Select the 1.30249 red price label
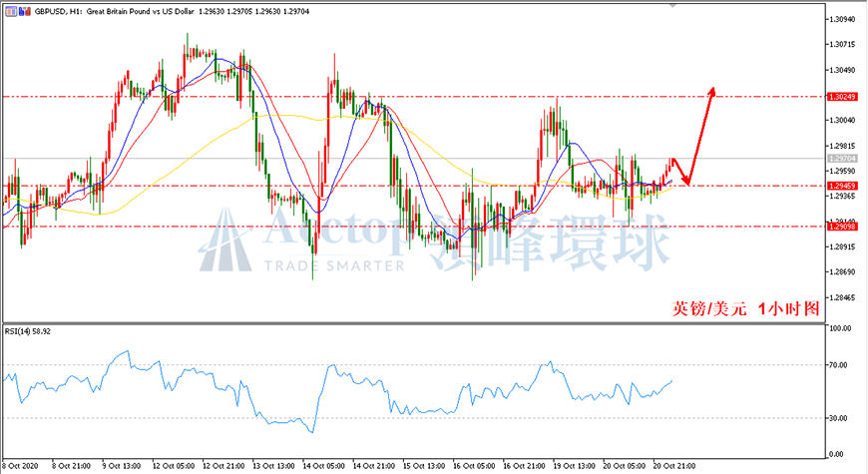 click(x=842, y=97)
